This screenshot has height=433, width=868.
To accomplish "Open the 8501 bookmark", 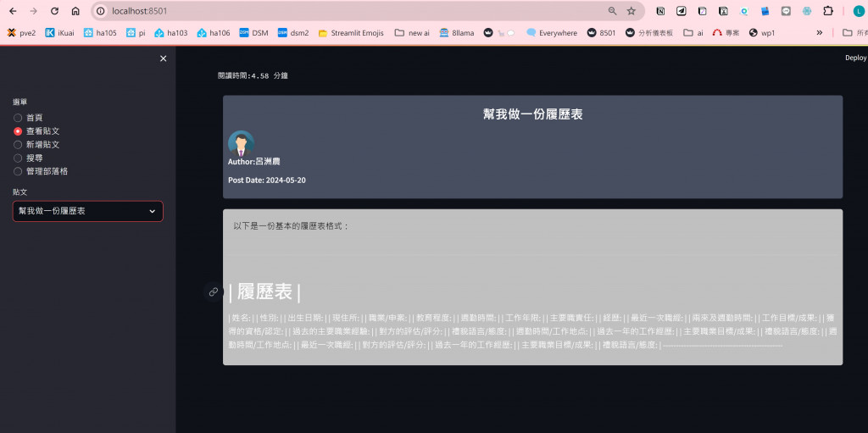I will tap(602, 33).
